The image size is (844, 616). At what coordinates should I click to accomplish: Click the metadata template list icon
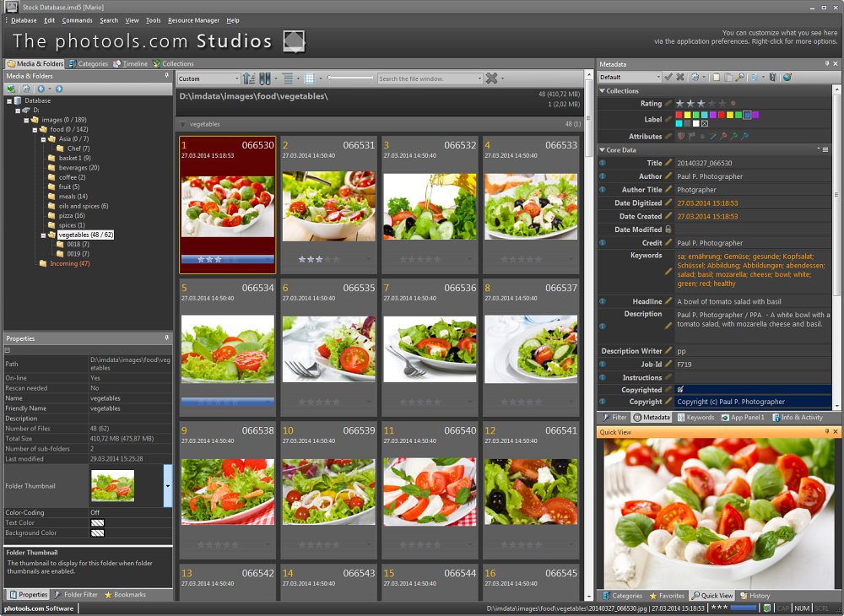[x=755, y=77]
